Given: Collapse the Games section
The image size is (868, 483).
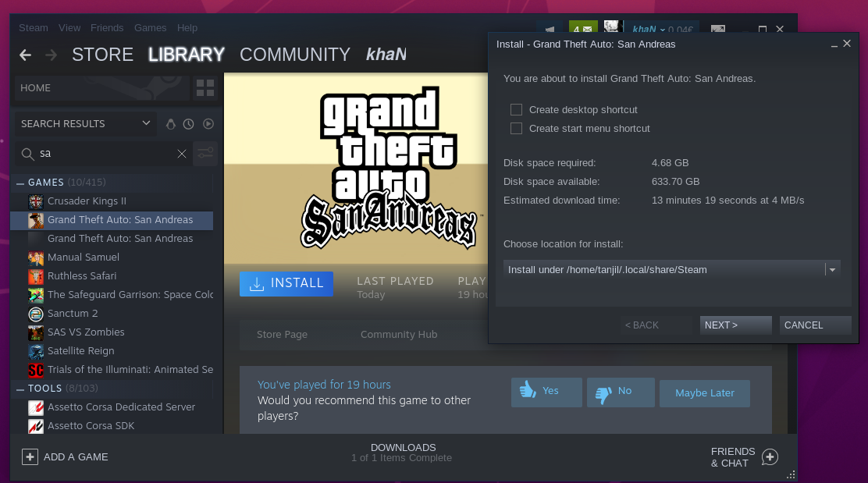Looking at the screenshot, I should [20, 183].
